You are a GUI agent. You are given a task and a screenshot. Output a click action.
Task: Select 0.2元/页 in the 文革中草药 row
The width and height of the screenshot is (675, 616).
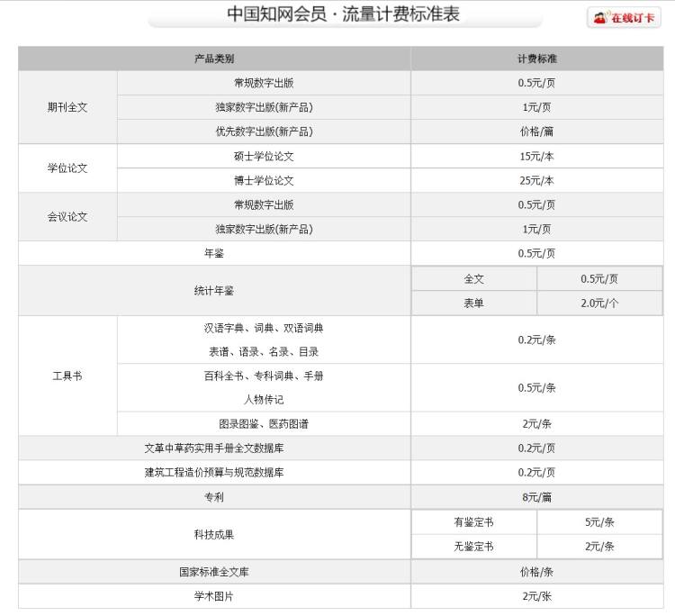coord(536,448)
